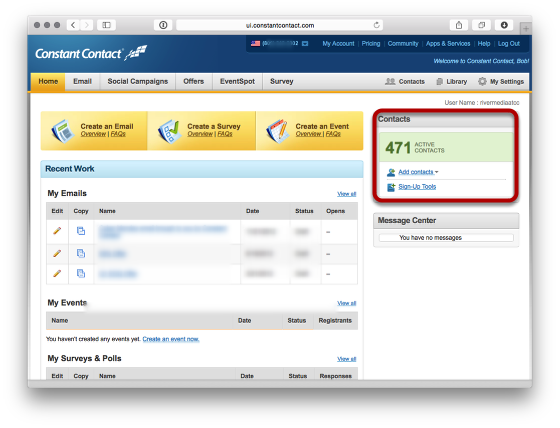Image resolution: width=560 pixels, height=428 pixels.
Task: Switch to the Offers tab
Action: [x=194, y=81]
